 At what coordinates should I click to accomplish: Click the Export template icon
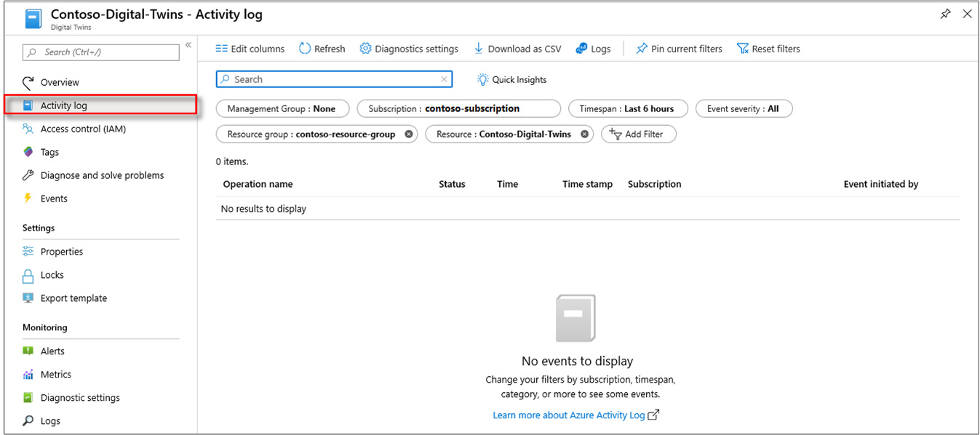pyautogui.click(x=28, y=298)
